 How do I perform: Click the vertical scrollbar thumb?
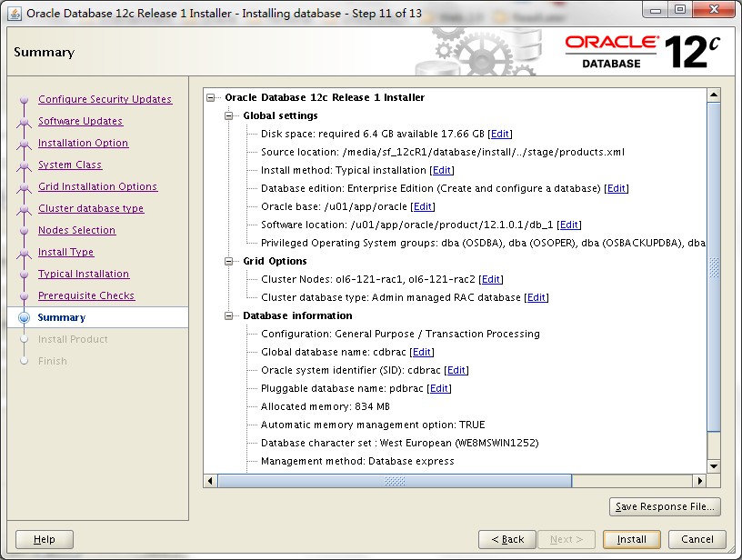pos(714,267)
